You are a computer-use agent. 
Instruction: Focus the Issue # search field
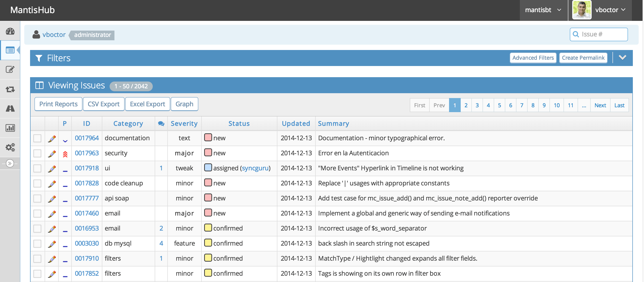pos(602,34)
